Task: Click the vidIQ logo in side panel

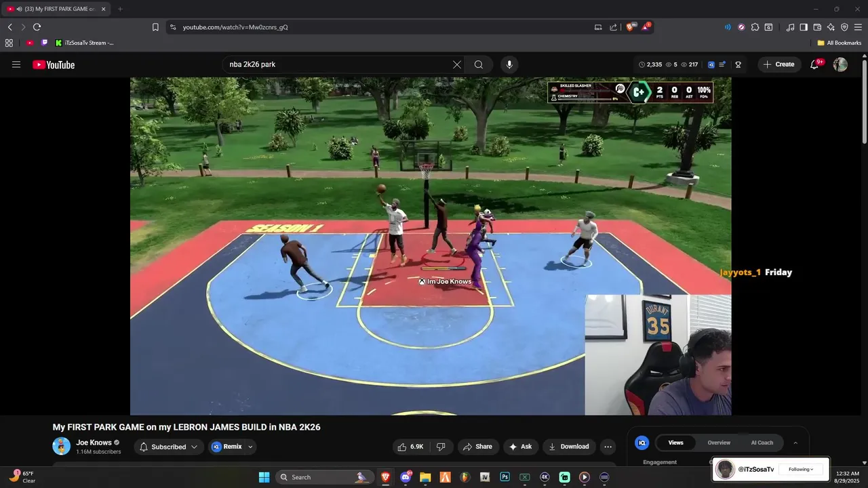Action: click(x=642, y=443)
